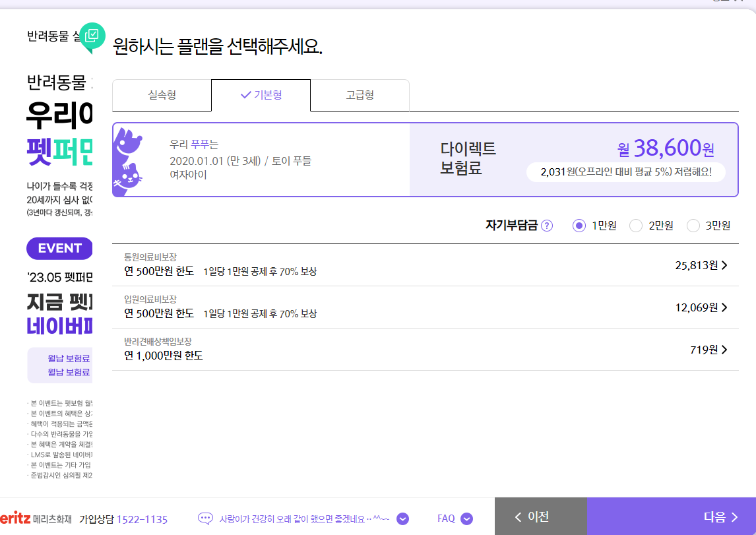Expand the 25,813원 통원의료비보장 chevron
756x535 pixels.
pos(724,265)
